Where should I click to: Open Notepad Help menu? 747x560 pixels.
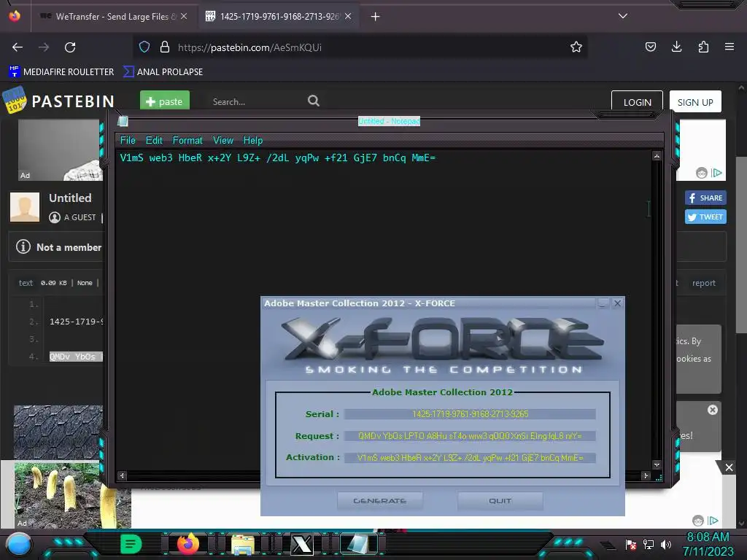click(253, 140)
